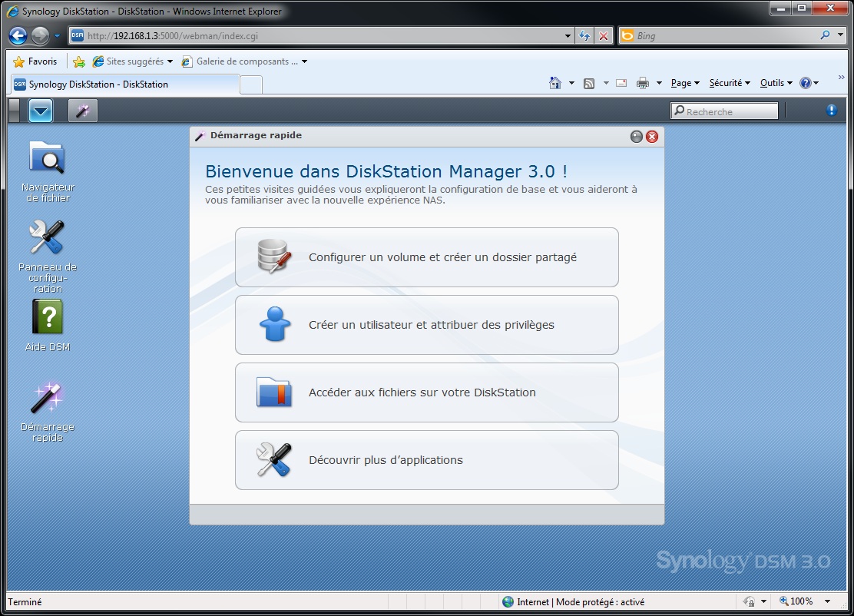Click the Bing search magnifier icon

825,35
